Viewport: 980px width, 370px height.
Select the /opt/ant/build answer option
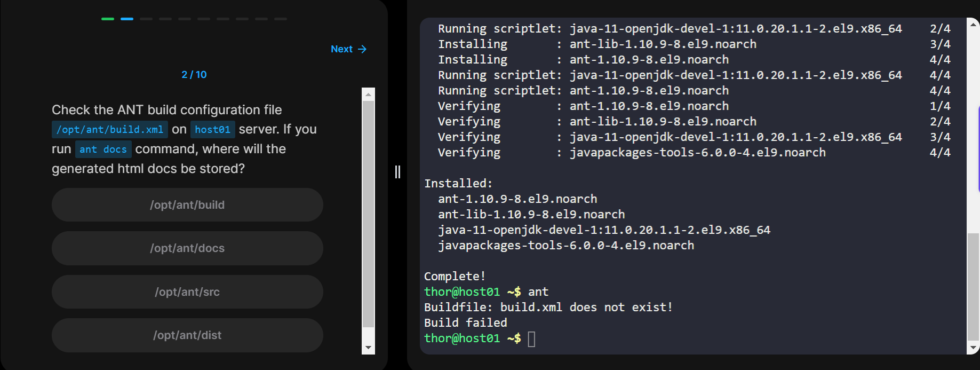point(187,205)
